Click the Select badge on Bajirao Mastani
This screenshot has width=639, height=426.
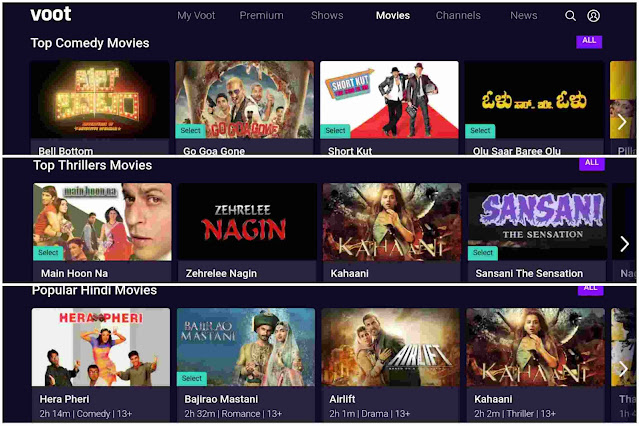pyautogui.click(x=192, y=378)
